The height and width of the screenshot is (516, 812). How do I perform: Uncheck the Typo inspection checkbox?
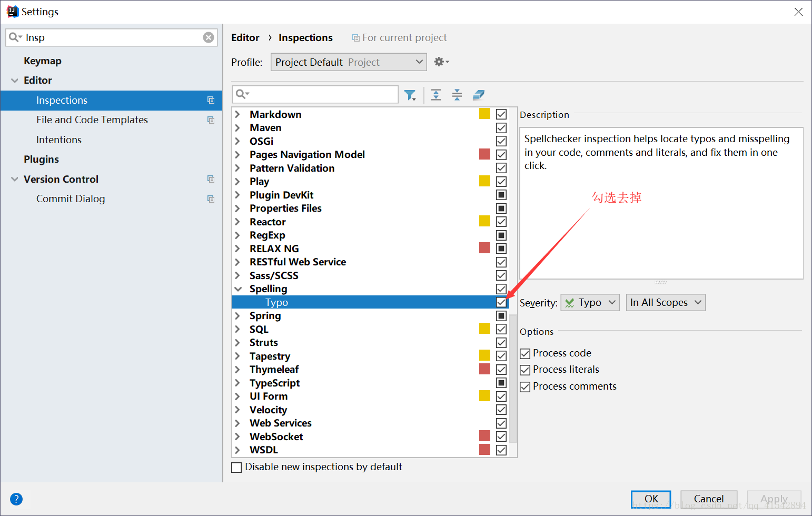coord(501,302)
